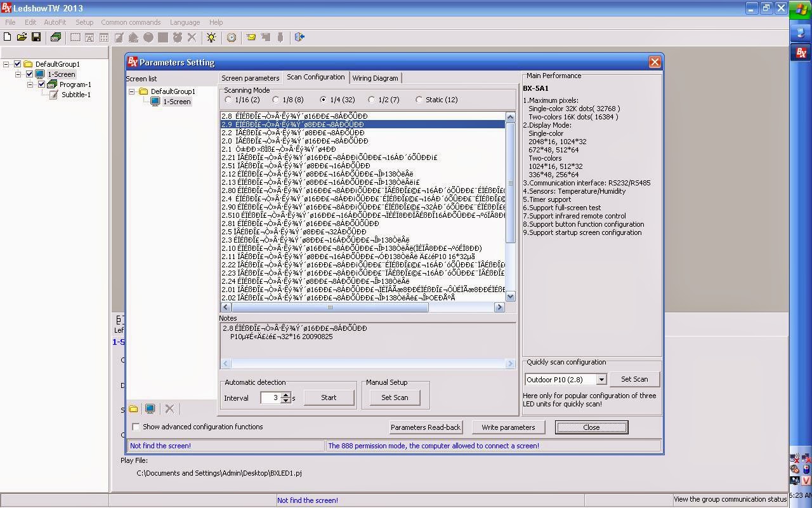Click the X delete icon below Screen list
The width and height of the screenshot is (812, 508).
(169, 409)
